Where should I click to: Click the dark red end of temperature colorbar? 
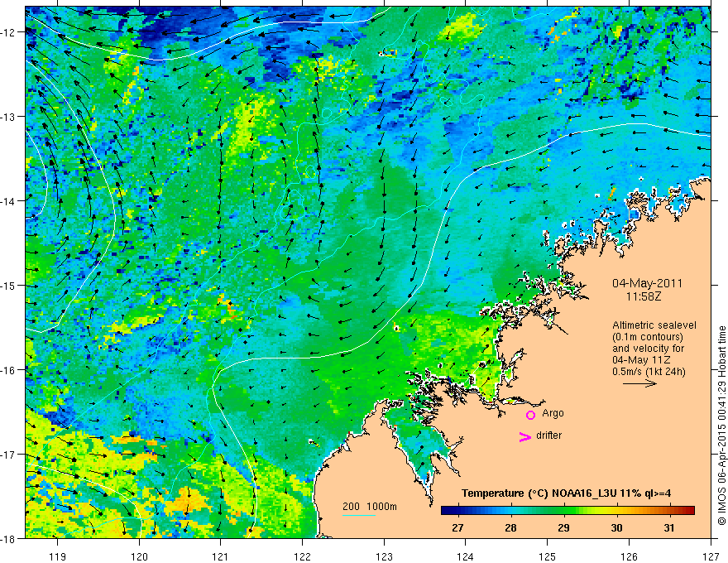pos(690,511)
